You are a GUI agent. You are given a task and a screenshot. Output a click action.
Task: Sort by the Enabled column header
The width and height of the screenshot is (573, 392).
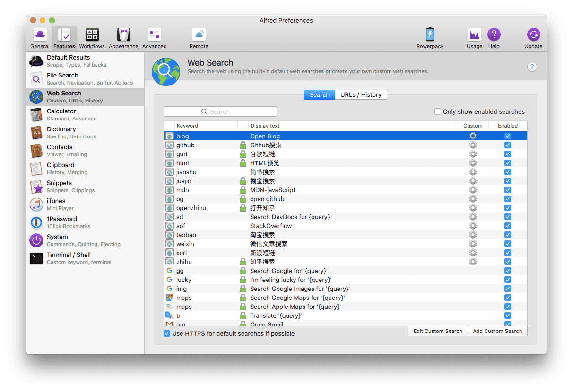(508, 126)
